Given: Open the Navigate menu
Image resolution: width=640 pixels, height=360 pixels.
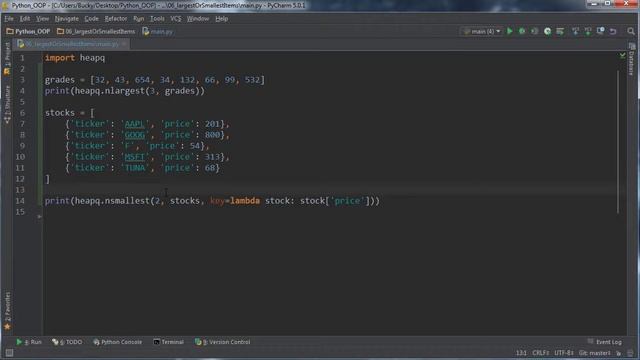Looking at the screenshot, I should pyautogui.click(x=67, y=19).
